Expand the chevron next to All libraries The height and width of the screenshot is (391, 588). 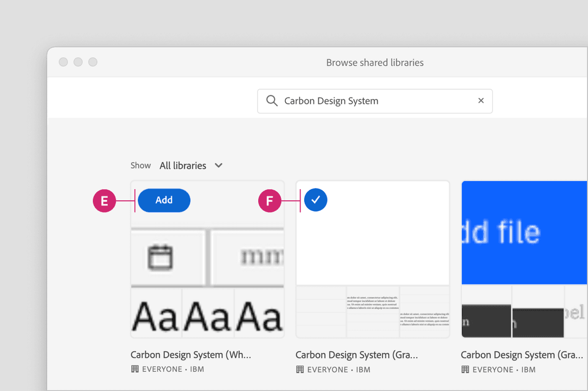pyautogui.click(x=218, y=166)
